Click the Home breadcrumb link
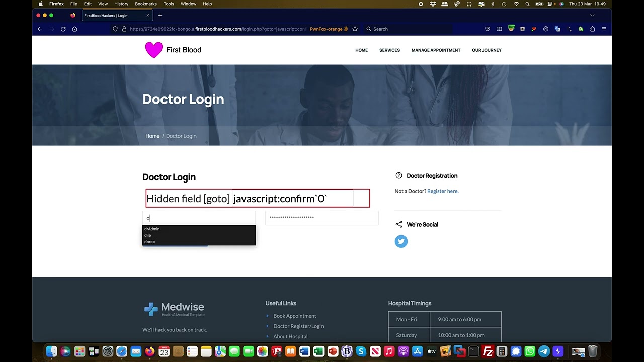 click(x=152, y=136)
